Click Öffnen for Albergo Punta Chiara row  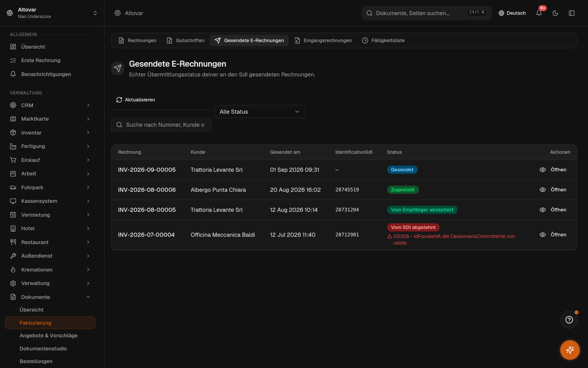(x=558, y=190)
